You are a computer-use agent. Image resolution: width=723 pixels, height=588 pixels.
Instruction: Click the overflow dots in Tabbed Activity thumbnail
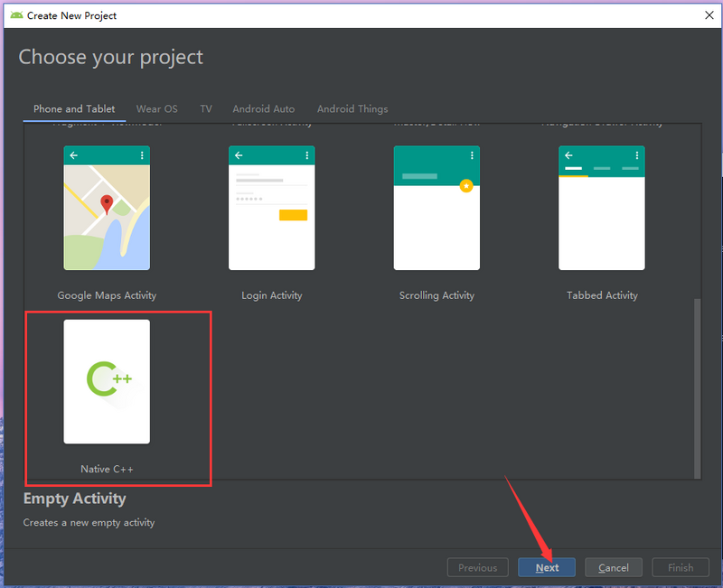[637, 155]
